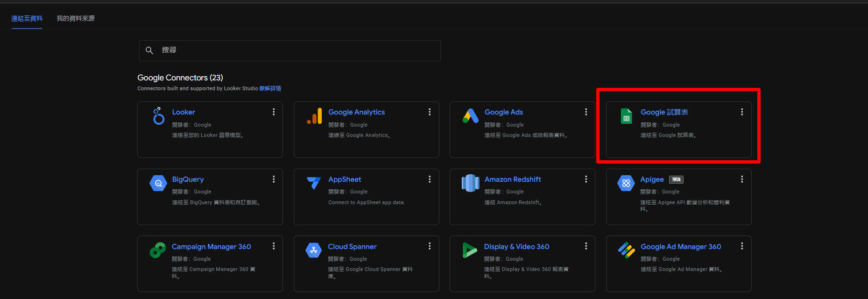The image size is (868, 299).
Task: Click the Looker connector icon
Action: click(159, 116)
